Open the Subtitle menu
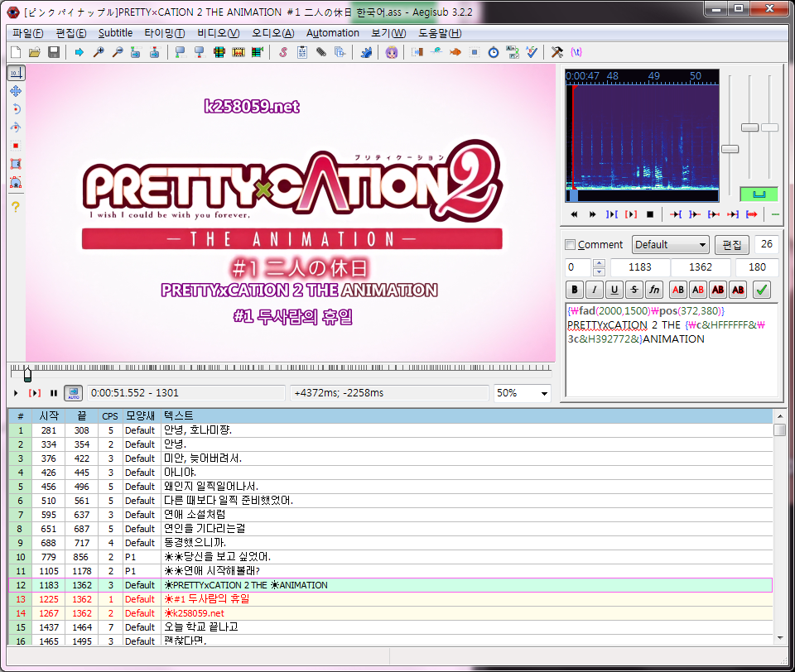Screen dimensions: 795x672 (116, 33)
